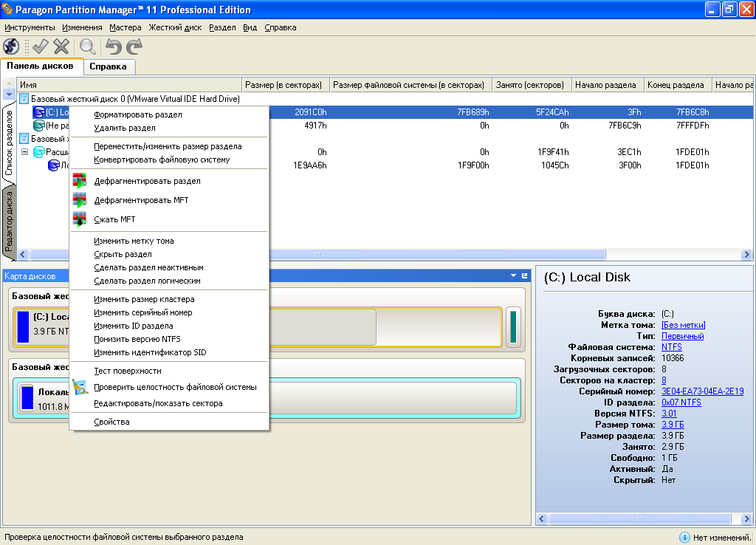Click the magnifier icon in toolbar
Screen dimensions: 756x545
pyautogui.click(x=88, y=47)
